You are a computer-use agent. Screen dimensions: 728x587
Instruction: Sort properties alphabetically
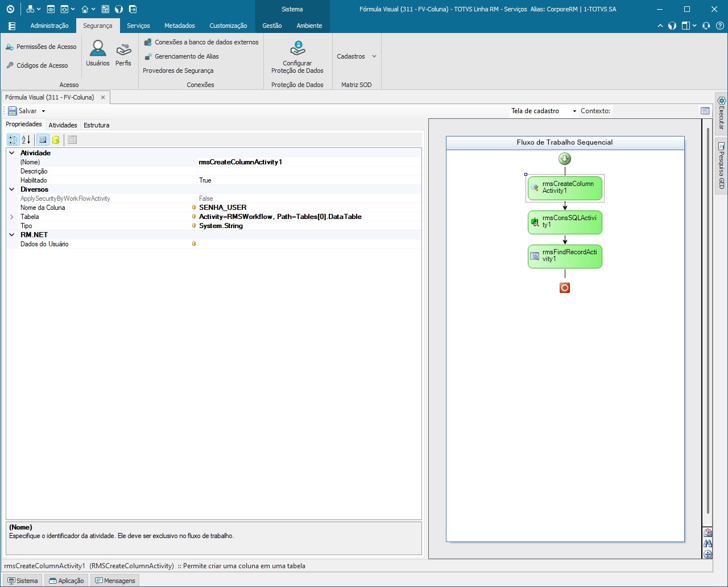pyautogui.click(x=26, y=139)
